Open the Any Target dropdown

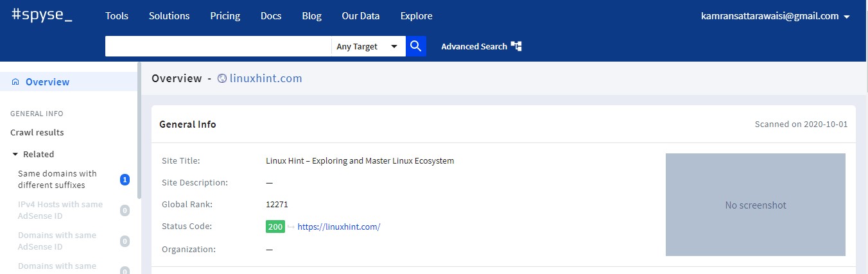point(368,46)
